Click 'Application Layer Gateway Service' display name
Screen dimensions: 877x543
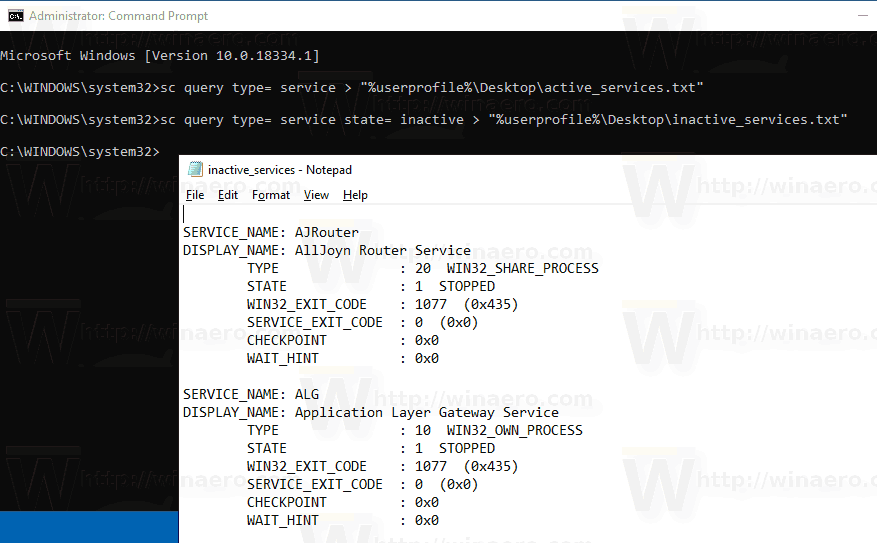pyautogui.click(x=427, y=412)
